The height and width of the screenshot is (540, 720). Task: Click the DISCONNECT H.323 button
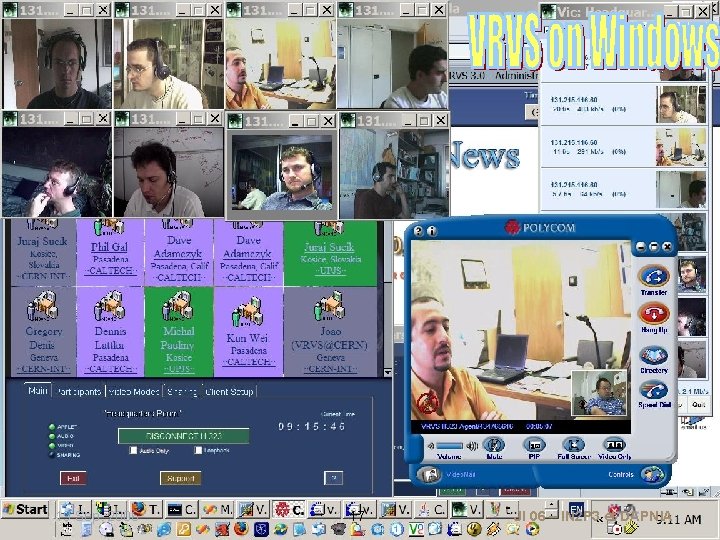coord(184,436)
